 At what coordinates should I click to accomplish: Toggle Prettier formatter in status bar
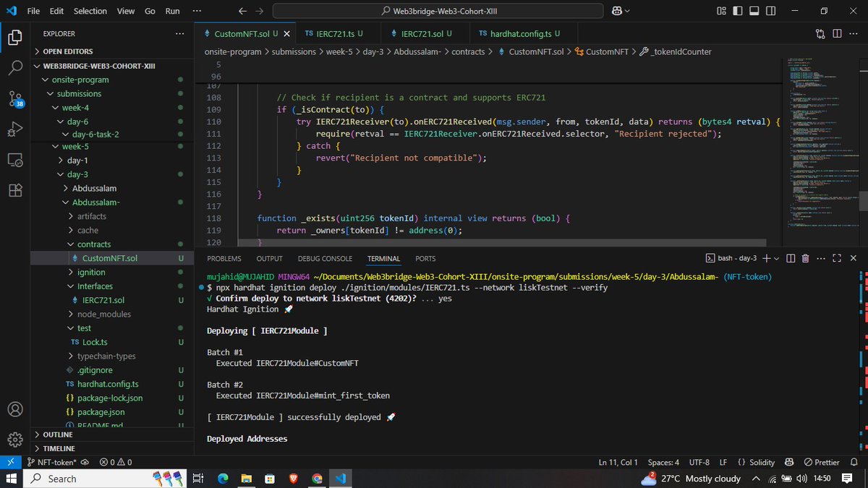point(822,462)
